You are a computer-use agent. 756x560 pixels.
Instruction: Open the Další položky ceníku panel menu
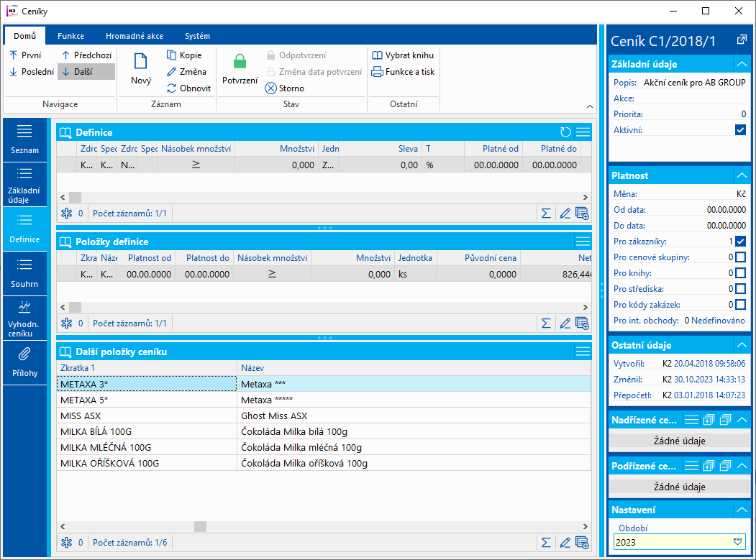(x=583, y=352)
